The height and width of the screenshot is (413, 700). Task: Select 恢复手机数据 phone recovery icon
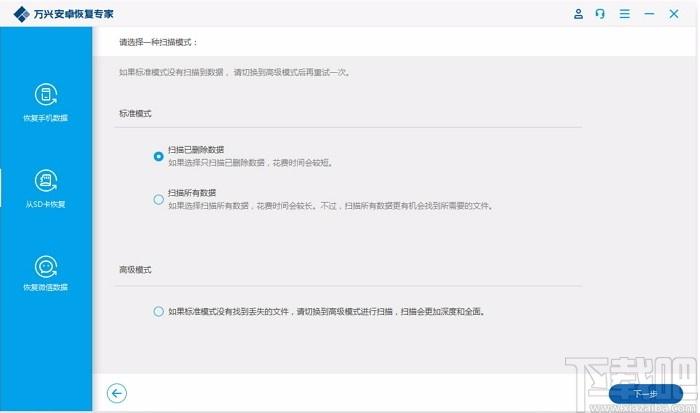coord(46,94)
